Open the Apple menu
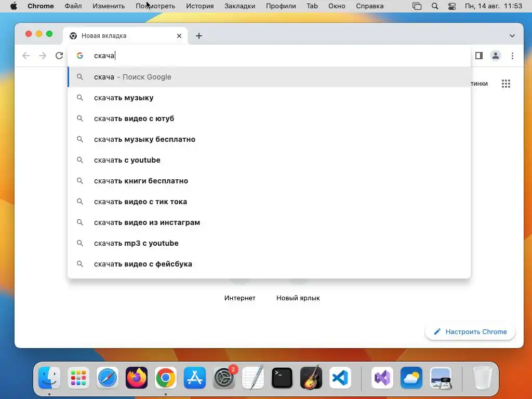 coord(14,6)
